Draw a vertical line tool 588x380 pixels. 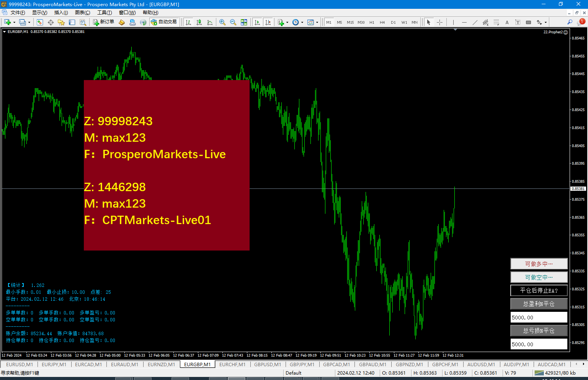click(x=453, y=22)
